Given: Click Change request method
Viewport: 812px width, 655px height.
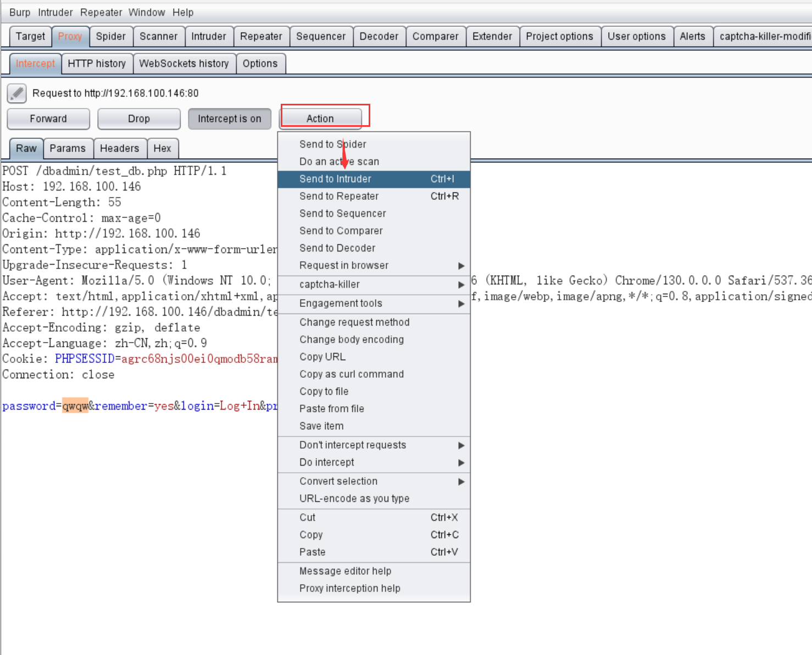Looking at the screenshot, I should [x=374, y=322].
